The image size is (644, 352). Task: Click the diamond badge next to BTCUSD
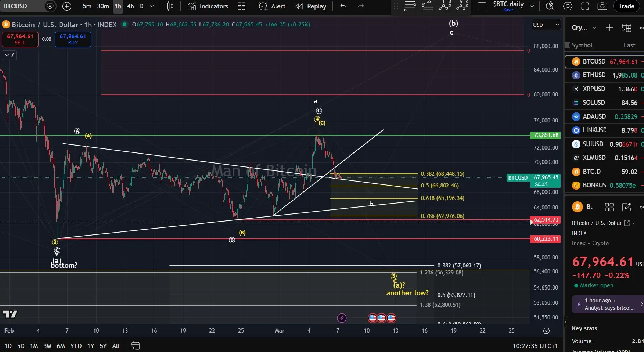tap(50, 6)
